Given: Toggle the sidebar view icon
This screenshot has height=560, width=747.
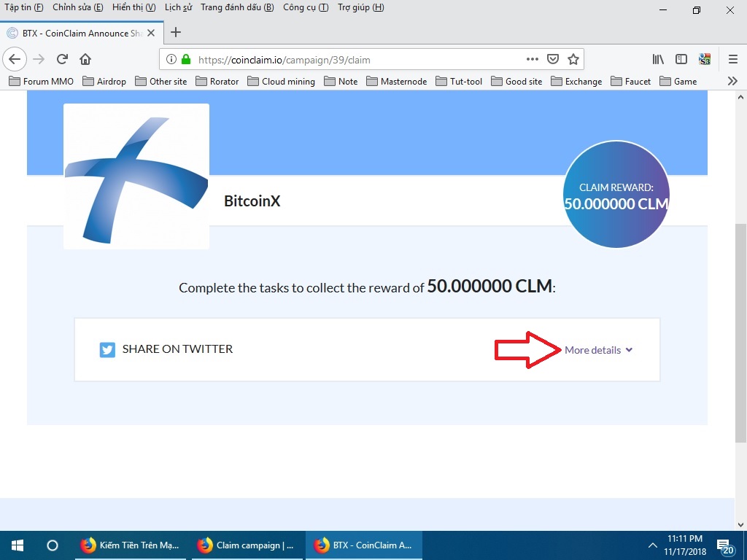Looking at the screenshot, I should pos(681,59).
